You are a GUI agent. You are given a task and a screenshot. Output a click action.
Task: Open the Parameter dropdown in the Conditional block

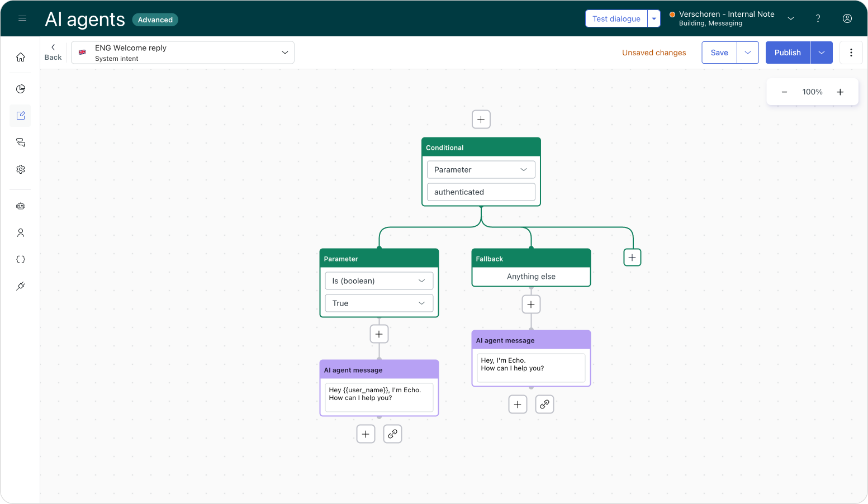pos(481,169)
